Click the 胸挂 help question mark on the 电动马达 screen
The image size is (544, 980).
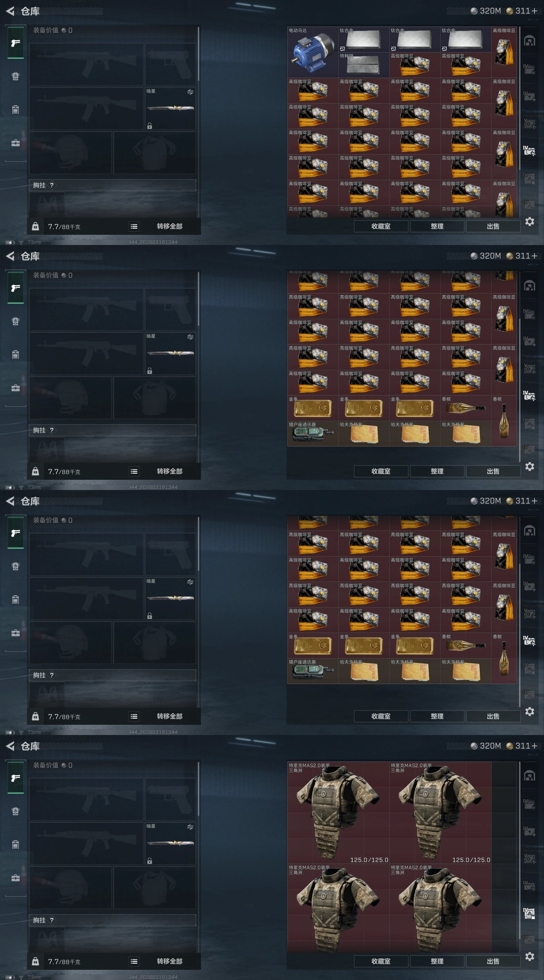pyautogui.click(x=52, y=185)
